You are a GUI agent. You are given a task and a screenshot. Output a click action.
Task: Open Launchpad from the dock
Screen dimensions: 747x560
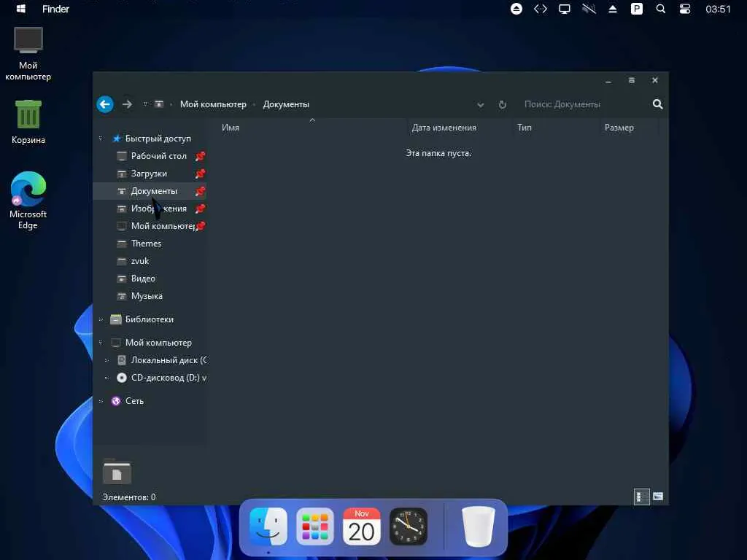click(x=315, y=526)
